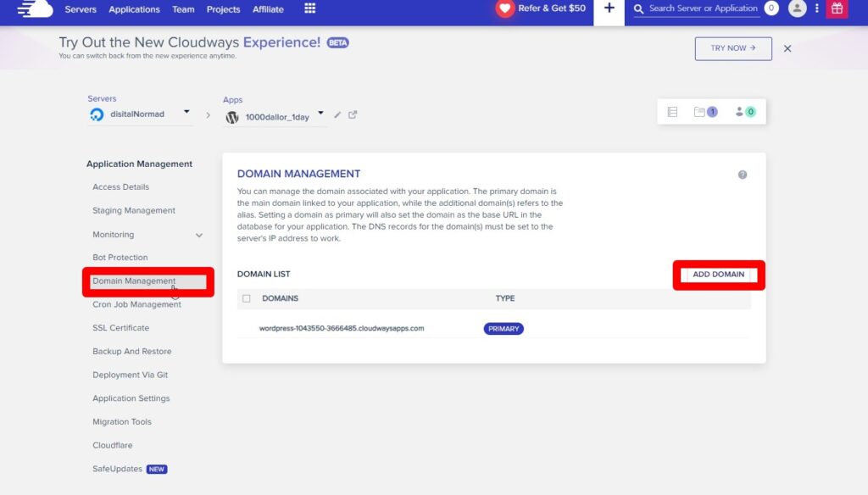868x495 pixels.
Task: Click the help question mark icon
Action: pyautogui.click(x=743, y=175)
